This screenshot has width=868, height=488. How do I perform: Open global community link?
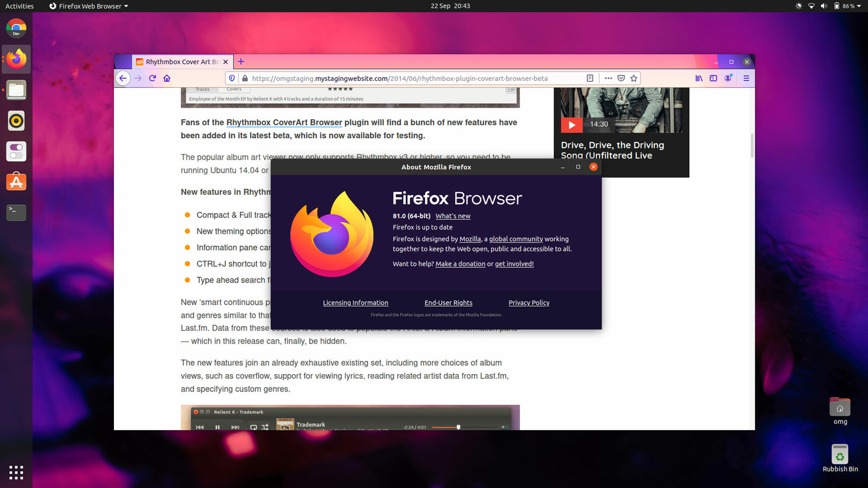(x=516, y=239)
